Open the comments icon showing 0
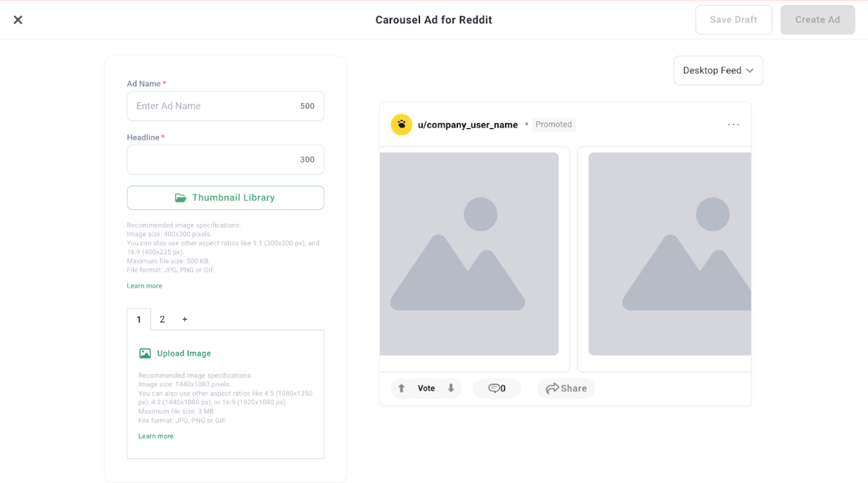The image size is (868, 483). tap(497, 388)
